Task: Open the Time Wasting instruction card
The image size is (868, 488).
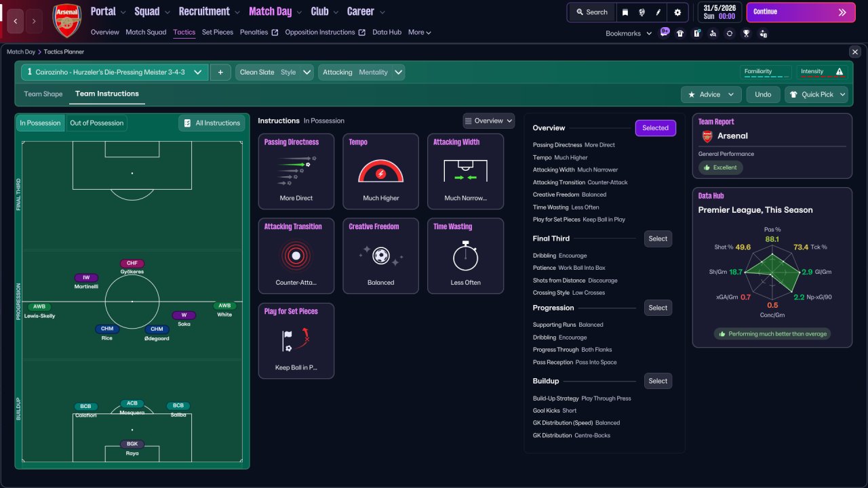Action: tap(466, 256)
